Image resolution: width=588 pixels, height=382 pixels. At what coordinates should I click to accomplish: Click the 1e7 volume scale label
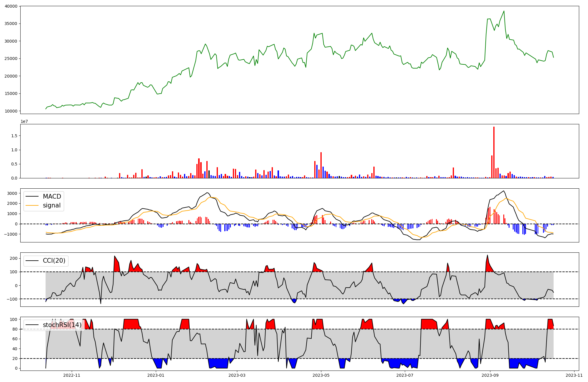click(24, 121)
